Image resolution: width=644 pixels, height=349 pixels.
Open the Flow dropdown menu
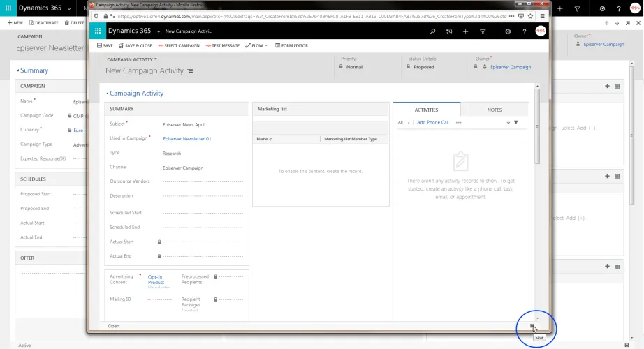[x=256, y=45]
